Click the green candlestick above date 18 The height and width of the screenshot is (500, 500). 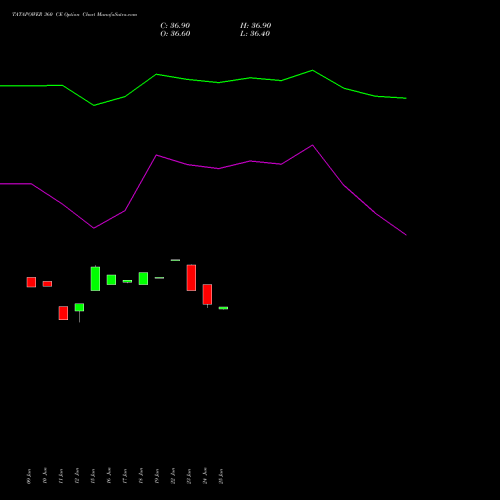(143, 278)
